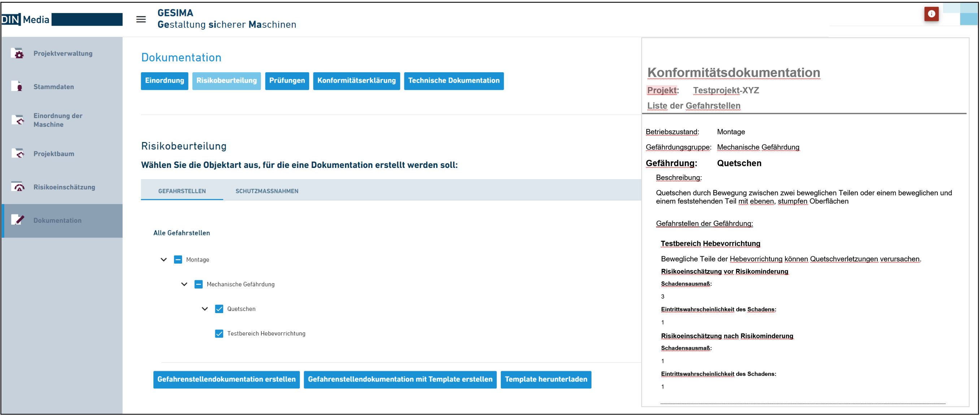
Task: Click the GESIMA application title
Action: click(175, 13)
